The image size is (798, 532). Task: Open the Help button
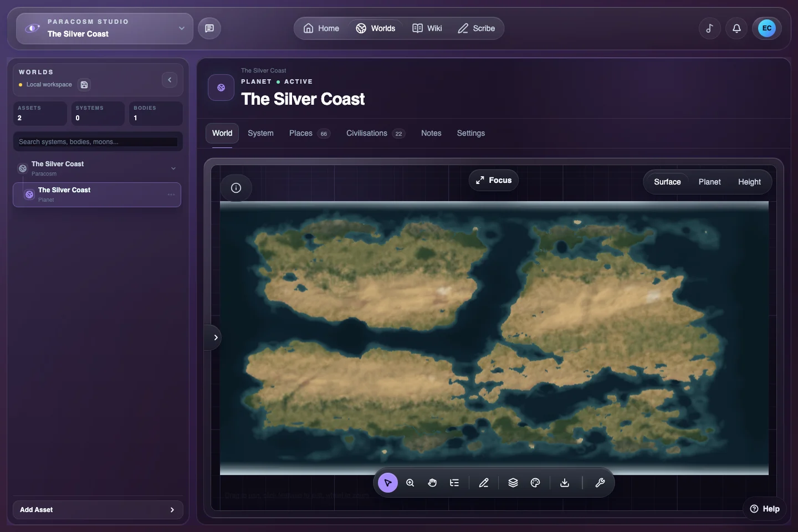point(765,509)
